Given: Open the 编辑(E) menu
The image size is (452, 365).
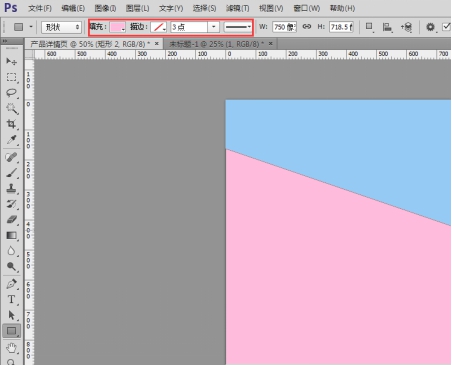Looking at the screenshot, I should 73,8.
